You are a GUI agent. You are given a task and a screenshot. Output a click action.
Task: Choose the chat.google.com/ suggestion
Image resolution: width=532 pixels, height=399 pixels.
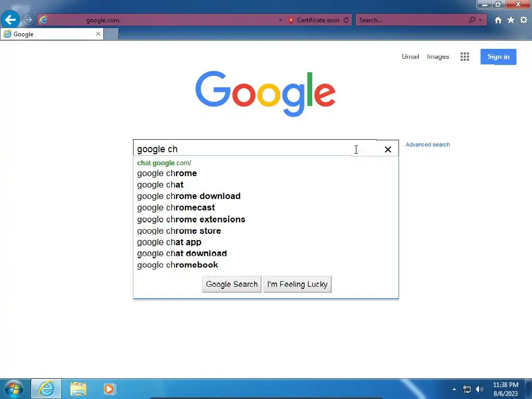pyautogui.click(x=164, y=163)
